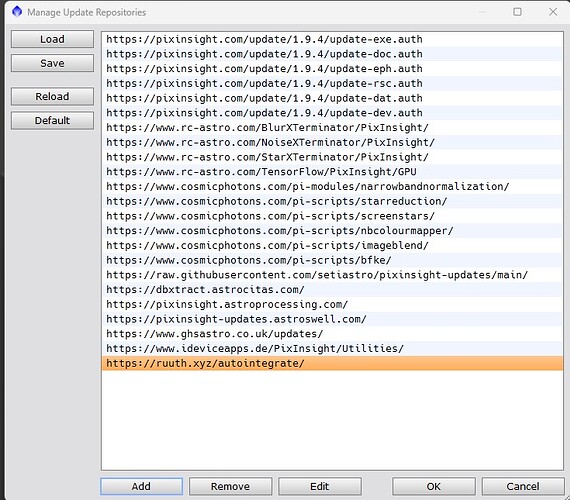This screenshot has height=500, width=570.
Task: Select the update-exe.auth repository row
Action: [332, 39]
